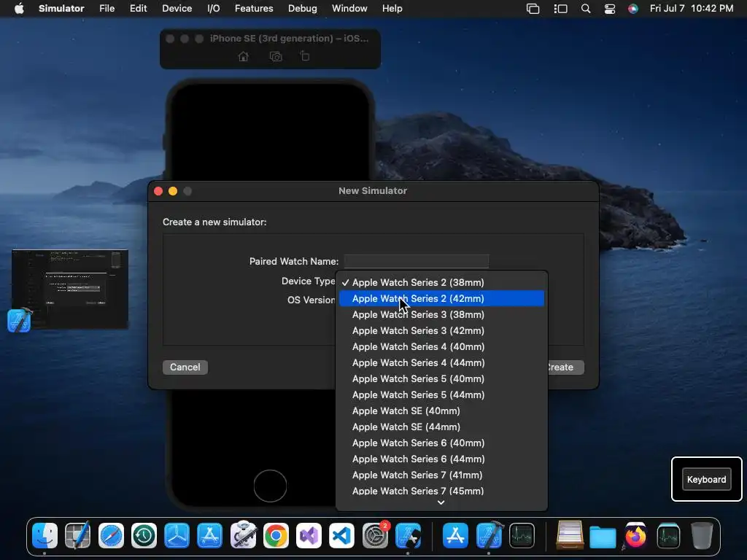The height and width of the screenshot is (560, 747).
Task: Select Apple Watch SE (40mm)
Action: pos(441,411)
